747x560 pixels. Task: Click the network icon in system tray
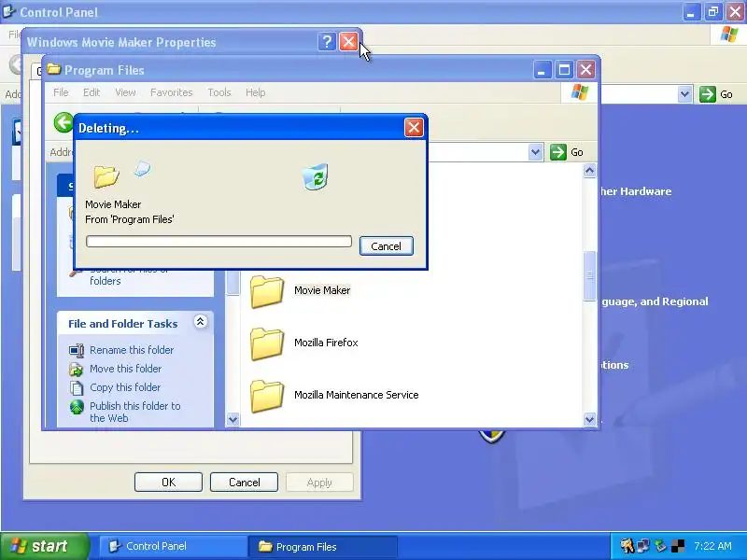tap(642, 545)
